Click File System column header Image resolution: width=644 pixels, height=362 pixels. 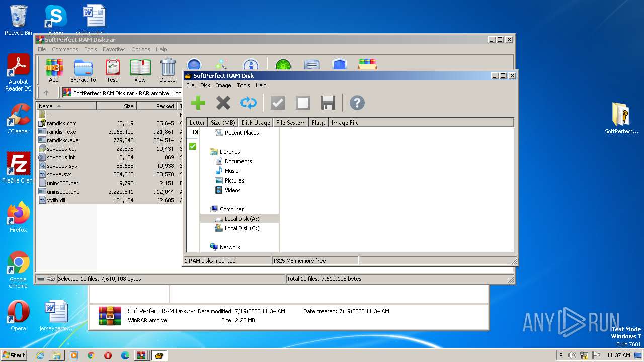(x=291, y=123)
